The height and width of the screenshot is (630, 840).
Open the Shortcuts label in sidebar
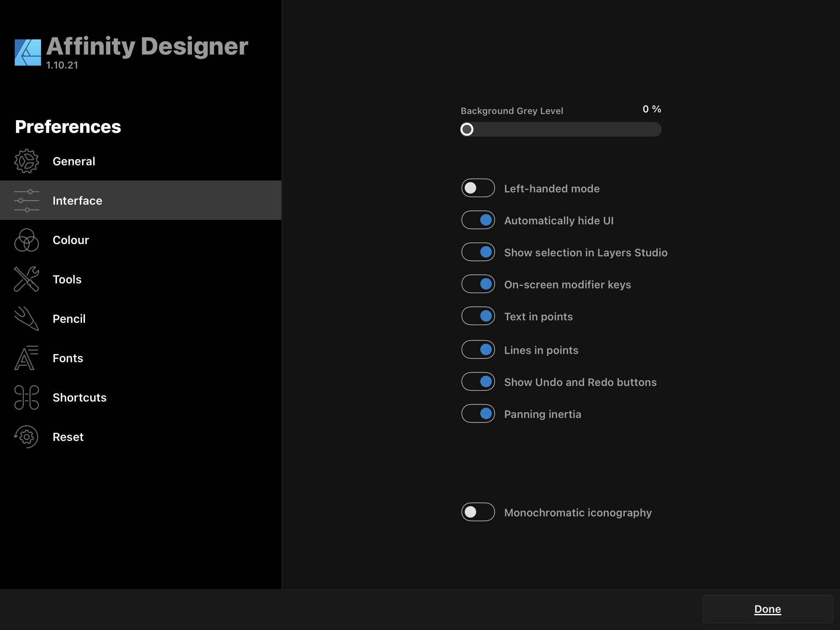tap(80, 397)
